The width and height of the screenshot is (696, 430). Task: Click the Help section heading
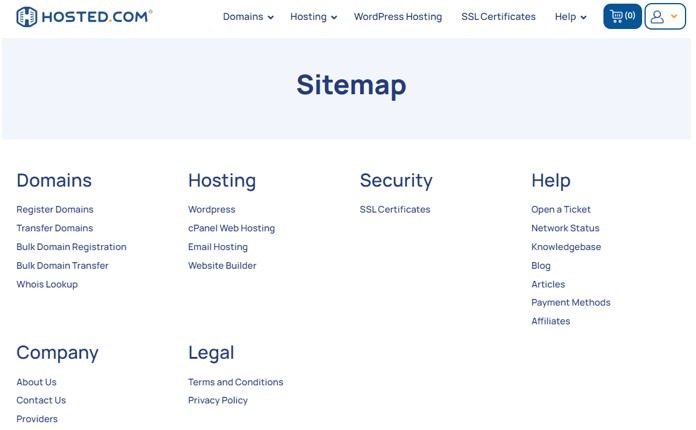point(551,181)
